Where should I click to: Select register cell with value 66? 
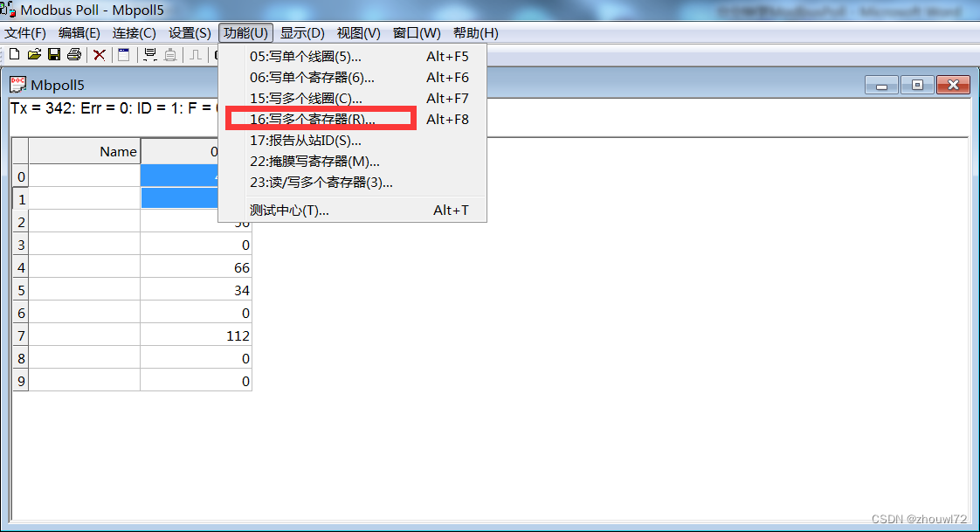(197, 267)
